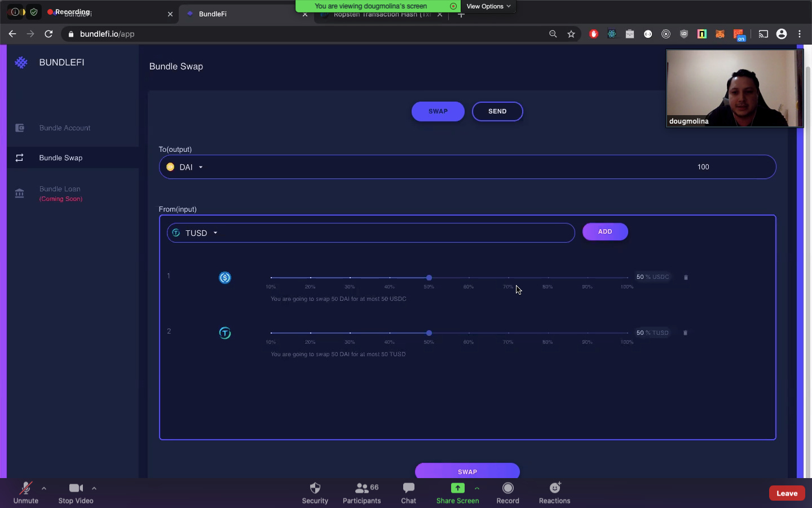Expand Share Screen options arrow
The width and height of the screenshot is (812, 508).
pos(477,488)
